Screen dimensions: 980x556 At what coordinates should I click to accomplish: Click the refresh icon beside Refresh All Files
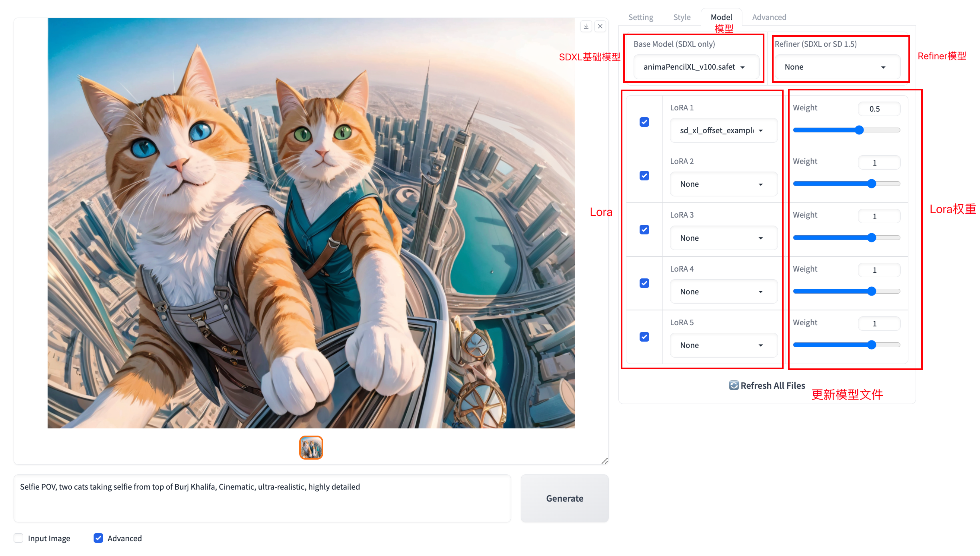point(734,385)
